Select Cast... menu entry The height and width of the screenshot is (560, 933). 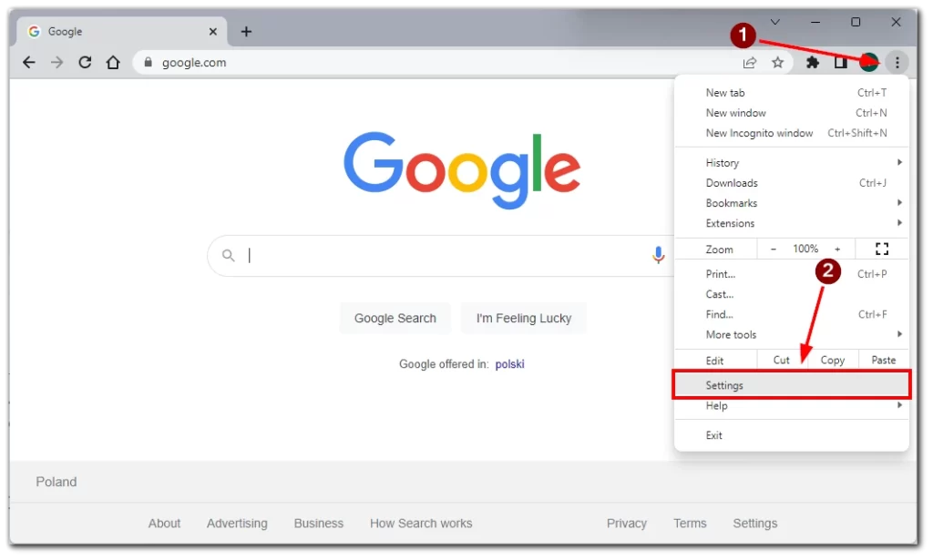(x=792, y=294)
